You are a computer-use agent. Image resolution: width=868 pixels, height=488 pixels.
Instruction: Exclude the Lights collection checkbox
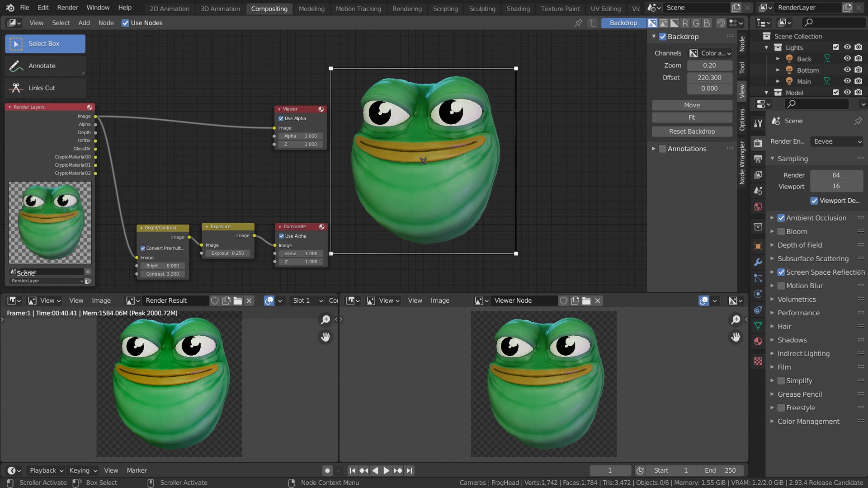[836, 47]
